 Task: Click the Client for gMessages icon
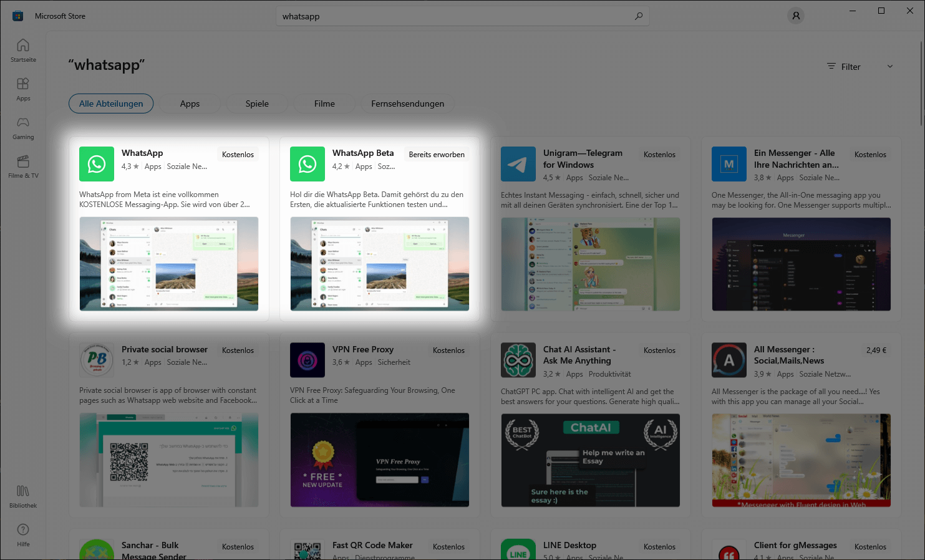[729, 549]
